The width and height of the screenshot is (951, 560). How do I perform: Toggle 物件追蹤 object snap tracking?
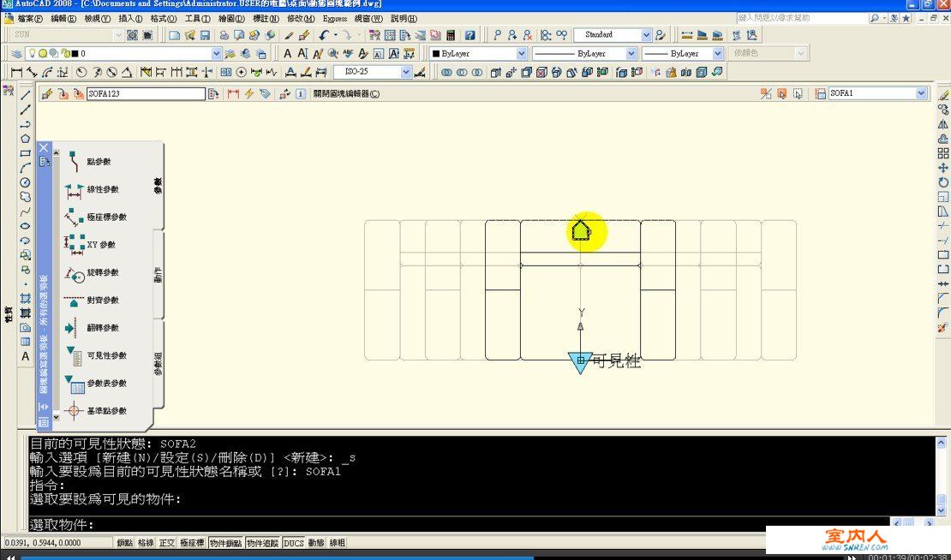(263, 543)
